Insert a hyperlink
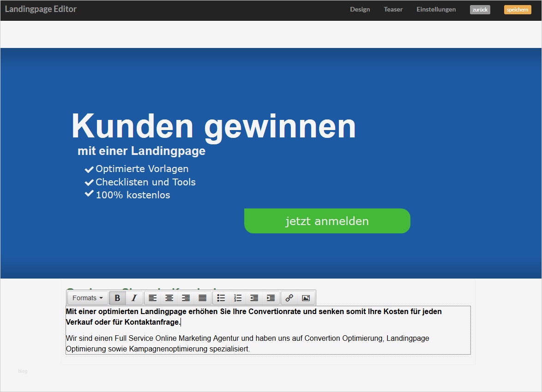Screen dimensions: 542x392 point(289,298)
